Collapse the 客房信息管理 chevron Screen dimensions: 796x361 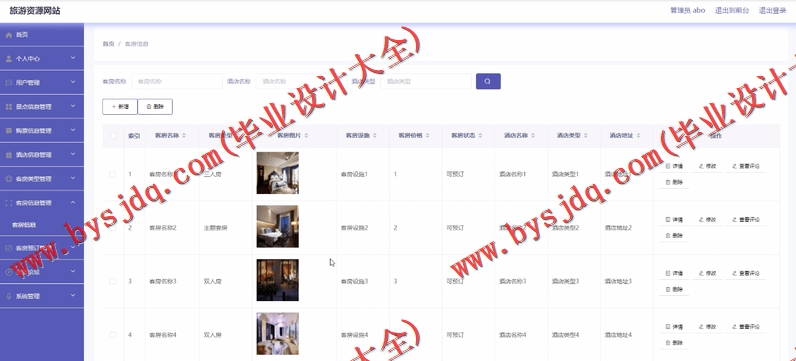pos(73,202)
